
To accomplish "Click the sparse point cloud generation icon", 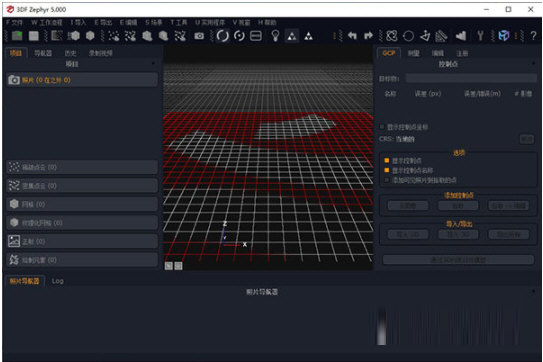I will [x=113, y=36].
